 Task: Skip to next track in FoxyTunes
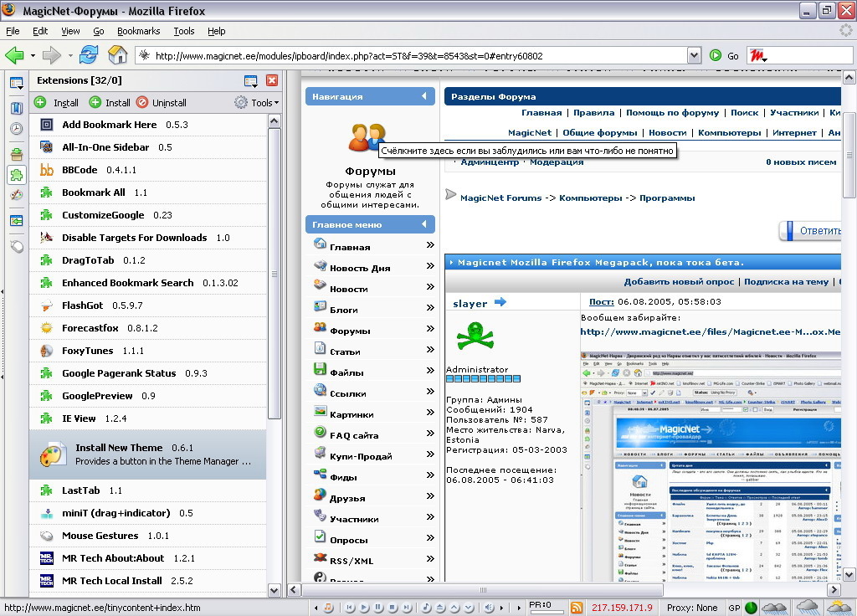(407, 608)
